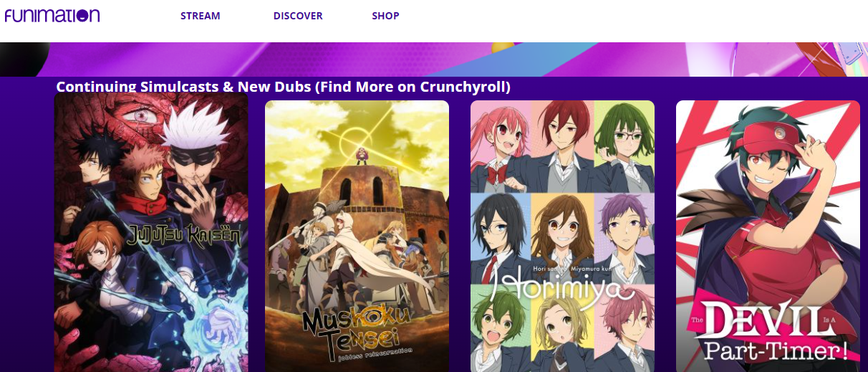Select the Mushoku Tensei show card

(x=357, y=236)
